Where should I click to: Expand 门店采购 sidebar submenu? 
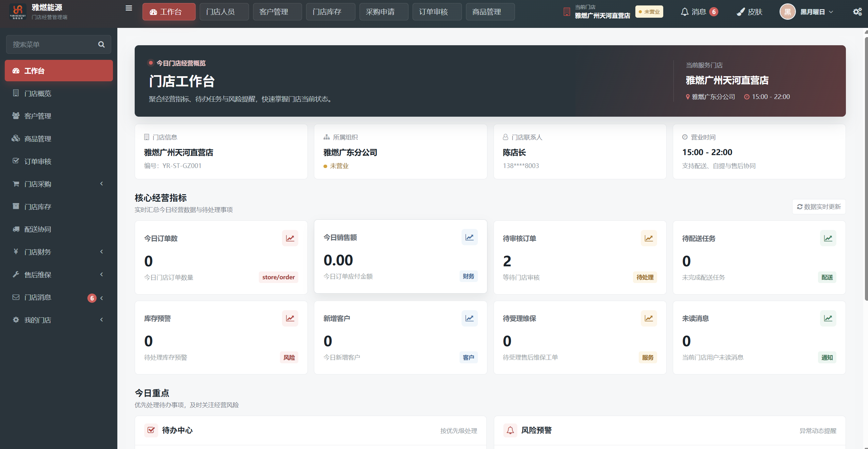101,184
